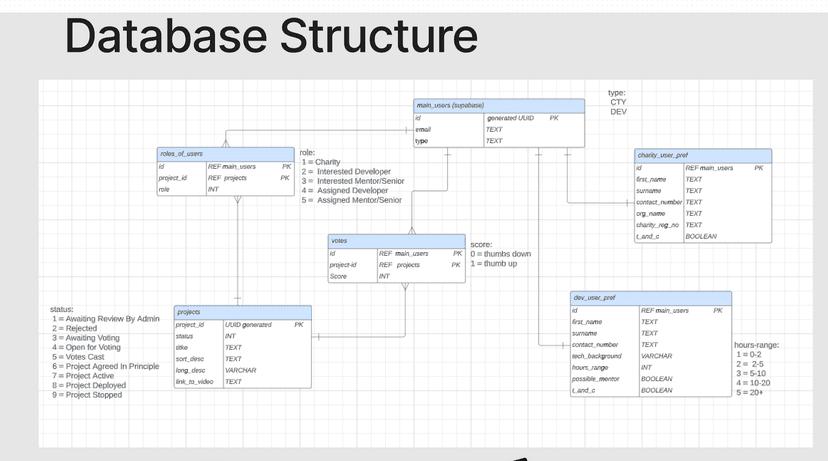Select the dev_user_pref table header
This screenshot has height=461, width=828.
coord(649,298)
